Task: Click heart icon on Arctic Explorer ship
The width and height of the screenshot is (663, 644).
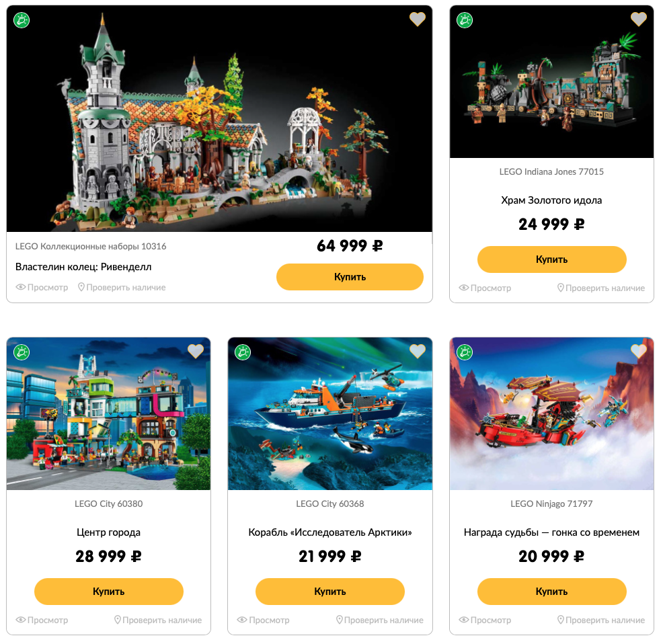Action: pos(418,351)
